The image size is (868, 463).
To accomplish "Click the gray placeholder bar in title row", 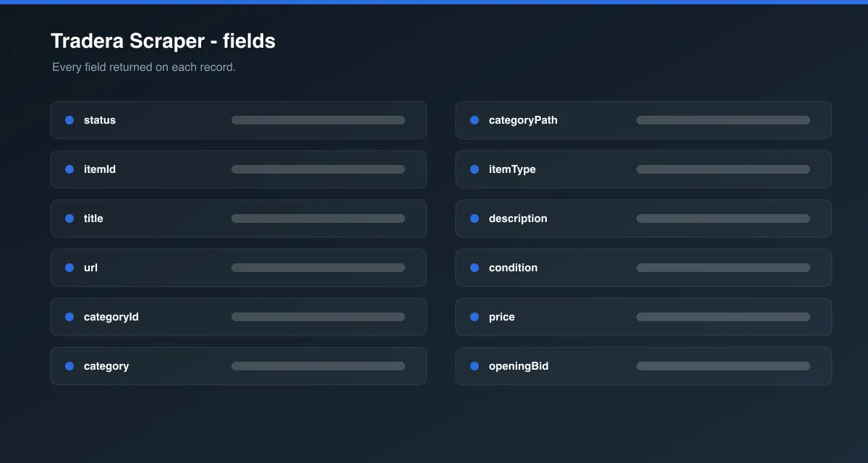I will tap(318, 218).
